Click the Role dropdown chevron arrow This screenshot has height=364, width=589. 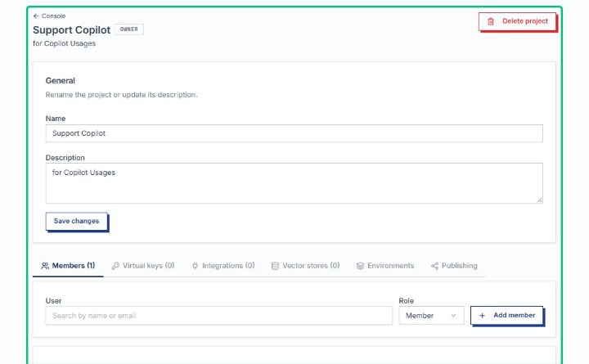pos(453,316)
